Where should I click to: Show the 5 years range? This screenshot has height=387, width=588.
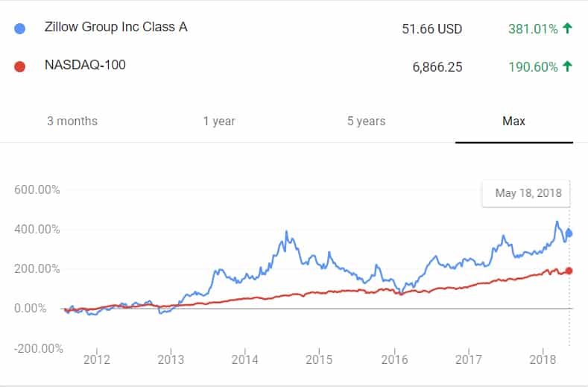coord(366,121)
